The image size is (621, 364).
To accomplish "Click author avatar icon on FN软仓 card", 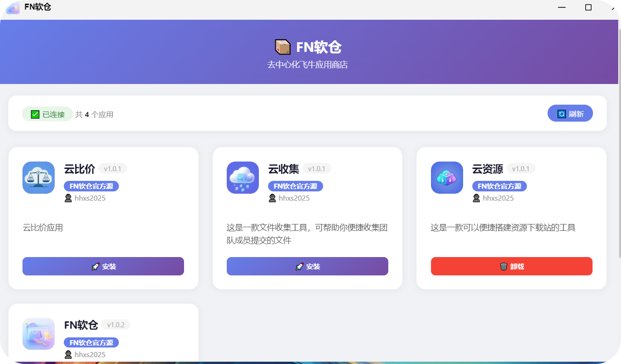I will (68, 354).
